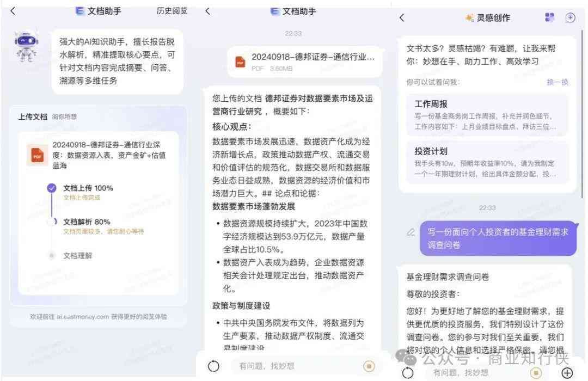Click 换一换 to refresh suggestions
Image resolution: width=588 pixels, height=381 pixels.
click(558, 82)
